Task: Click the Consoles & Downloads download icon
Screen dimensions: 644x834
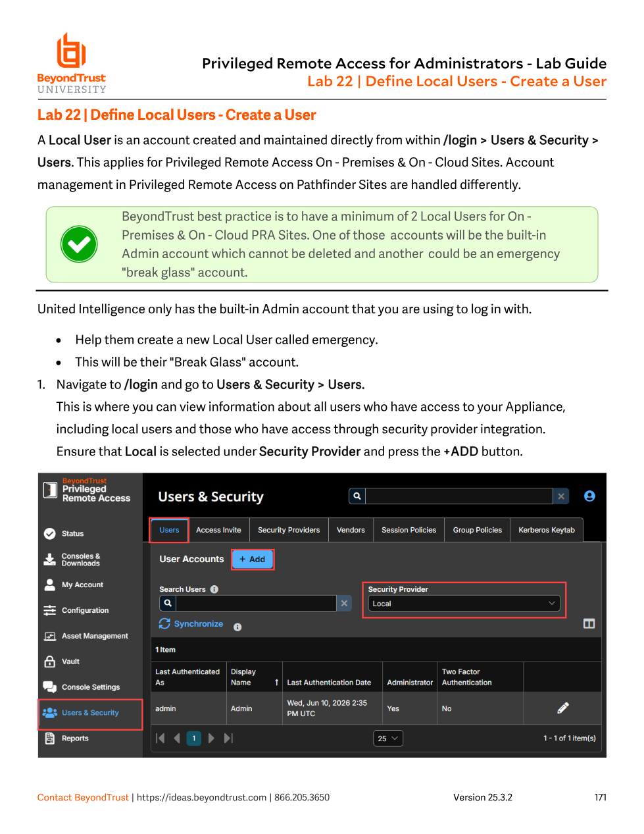Action: click(x=49, y=560)
